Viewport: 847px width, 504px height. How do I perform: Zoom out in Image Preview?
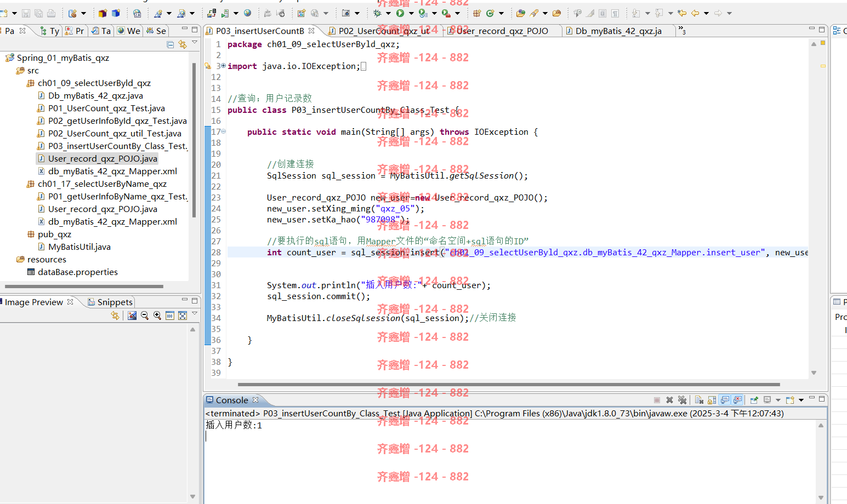point(145,316)
